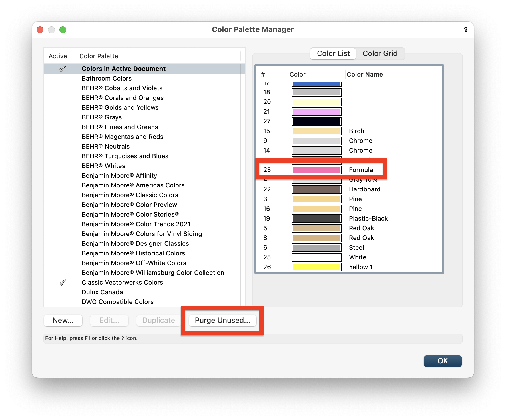Activate the Bathroom Colors palette checkbox column
The image size is (506, 420).
click(x=62, y=78)
